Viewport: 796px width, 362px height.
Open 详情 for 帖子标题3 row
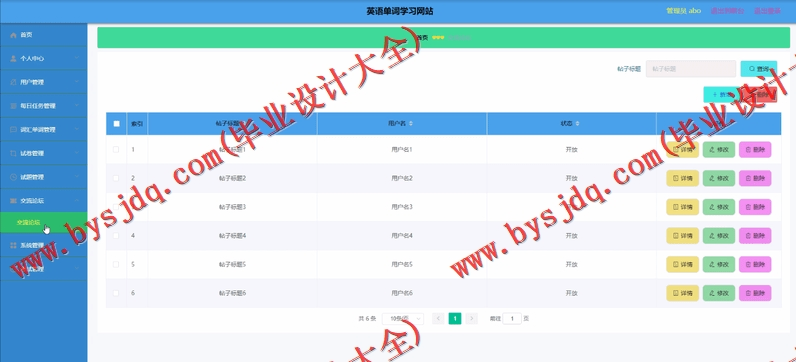682,207
